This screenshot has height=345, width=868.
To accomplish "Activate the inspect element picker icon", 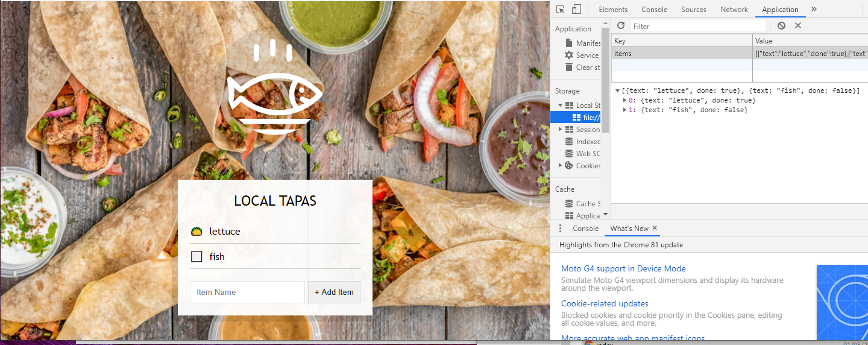I will tap(561, 9).
